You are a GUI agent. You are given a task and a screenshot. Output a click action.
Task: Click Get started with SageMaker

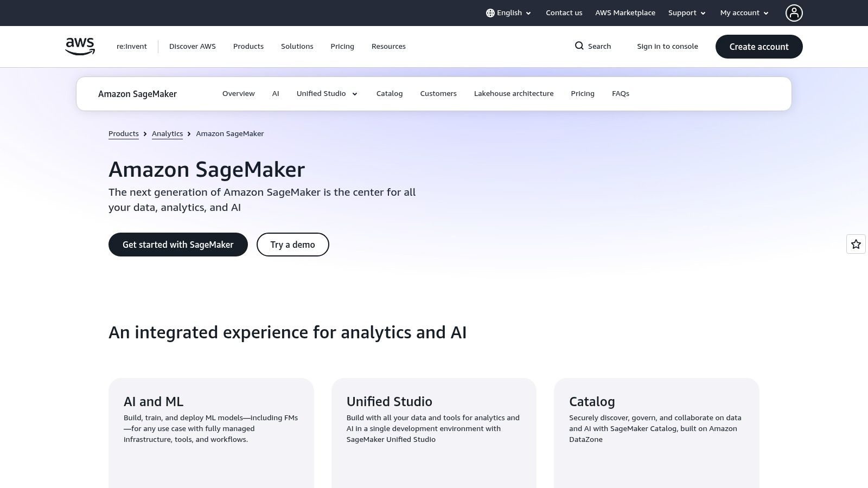pyautogui.click(x=178, y=245)
